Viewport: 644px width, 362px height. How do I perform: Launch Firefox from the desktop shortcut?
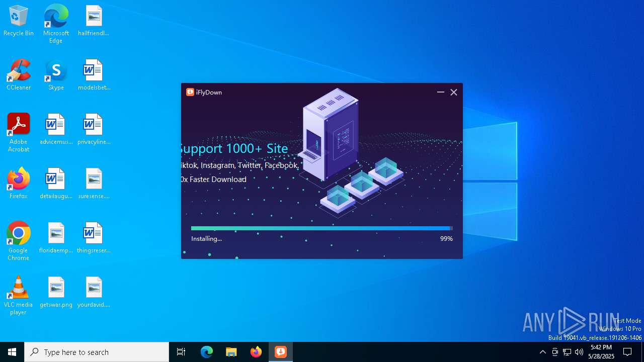19,184
